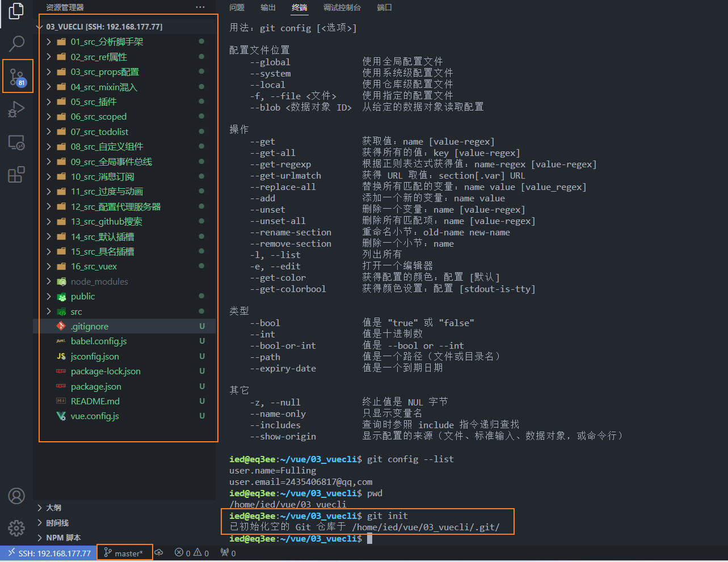728x562 pixels.
Task: Open the .gitignore file
Action: point(124,326)
